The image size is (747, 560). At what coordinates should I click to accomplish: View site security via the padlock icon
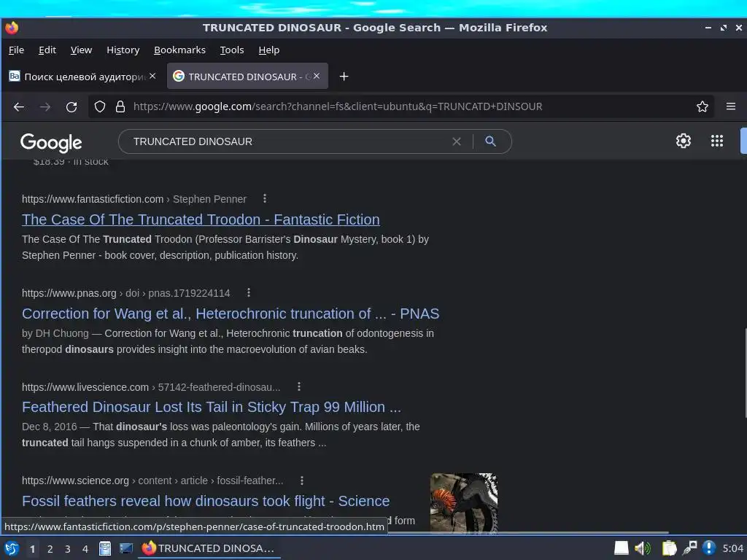tap(120, 106)
